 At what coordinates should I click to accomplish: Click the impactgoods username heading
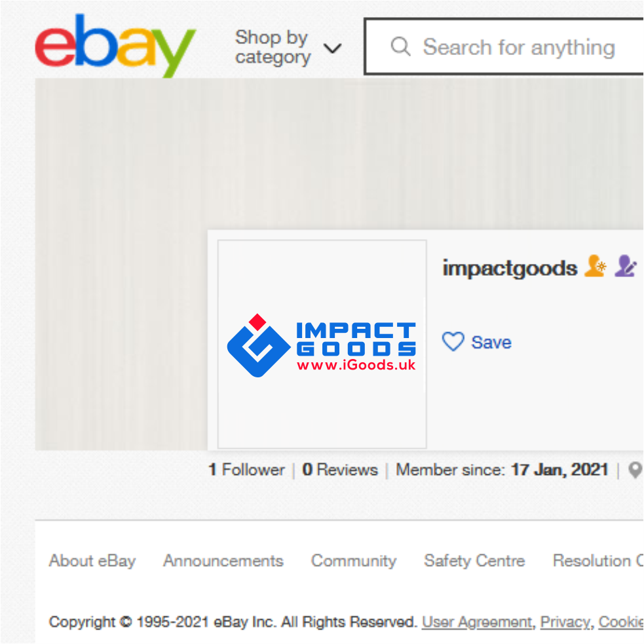[510, 268]
